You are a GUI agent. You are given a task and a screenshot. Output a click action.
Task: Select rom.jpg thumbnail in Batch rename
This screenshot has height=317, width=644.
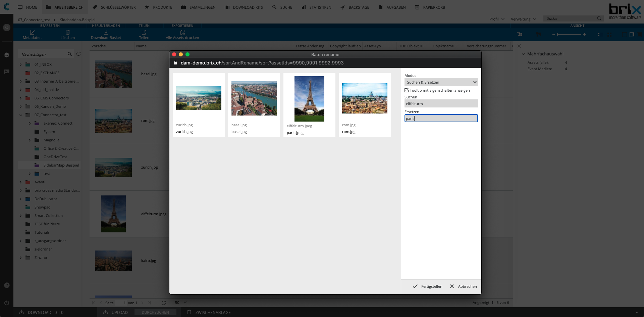click(x=365, y=98)
